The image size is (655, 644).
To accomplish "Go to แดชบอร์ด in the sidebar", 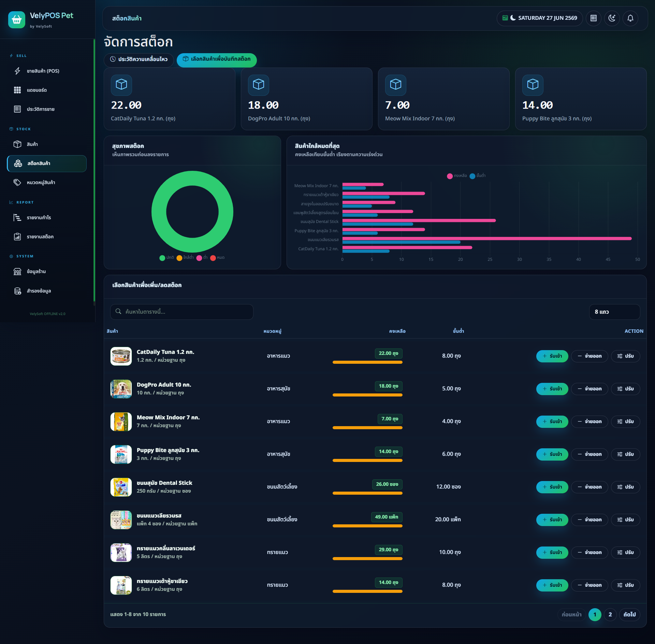I will pyautogui.click(x=47, y=90).
